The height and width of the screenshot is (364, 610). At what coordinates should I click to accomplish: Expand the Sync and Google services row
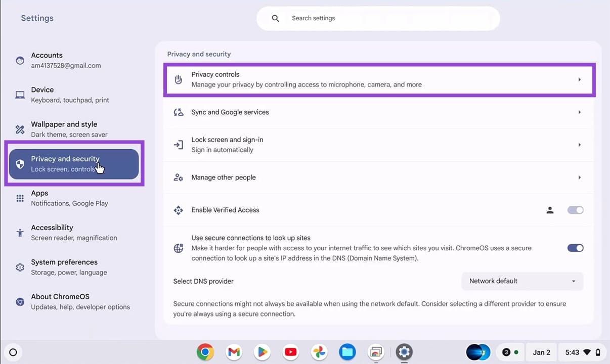[378, 112]
